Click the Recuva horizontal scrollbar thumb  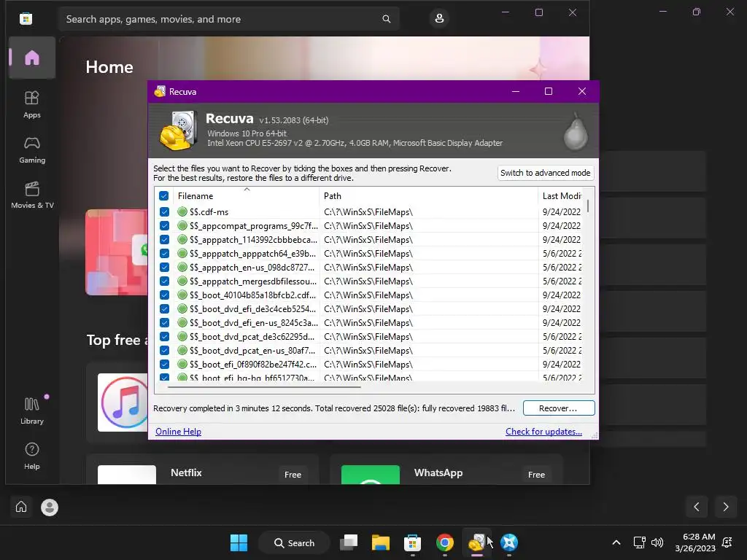pos(264,387)
